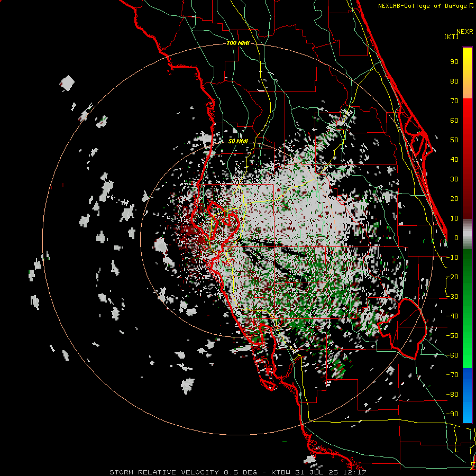Click the 50 NMI range ring label
The image size is (476, 476).
click(x=238, y=141)
